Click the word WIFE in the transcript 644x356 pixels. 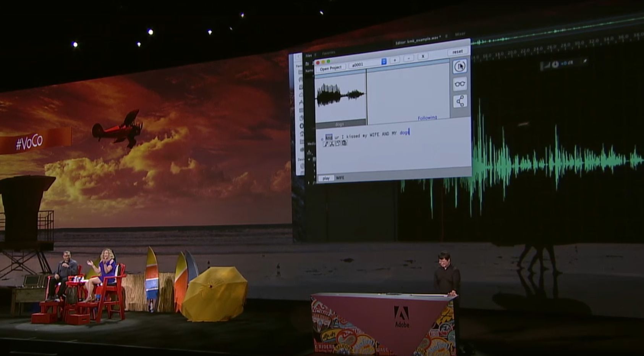375,134
